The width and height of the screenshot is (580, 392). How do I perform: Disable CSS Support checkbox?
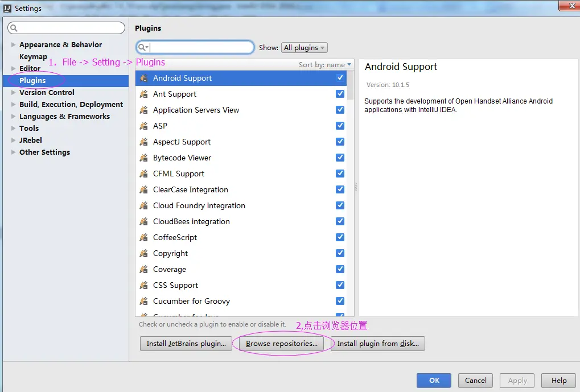(x=340, y=284)
